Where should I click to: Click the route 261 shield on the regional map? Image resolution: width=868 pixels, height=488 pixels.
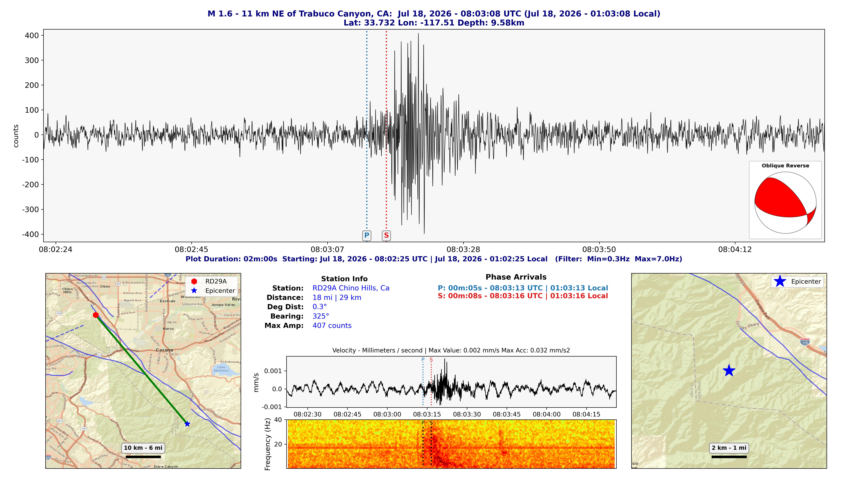60,421
